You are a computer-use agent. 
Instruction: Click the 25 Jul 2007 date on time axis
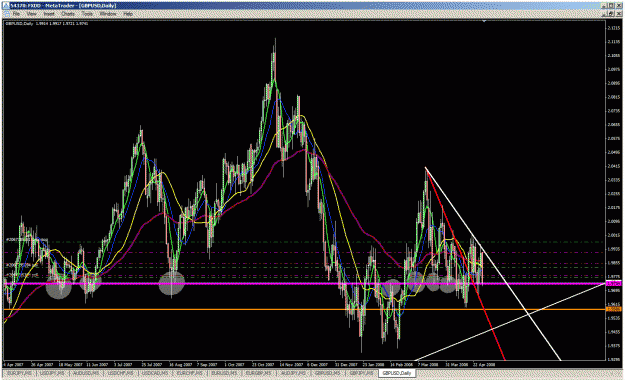pyautogui.click(x=151, y=364)
